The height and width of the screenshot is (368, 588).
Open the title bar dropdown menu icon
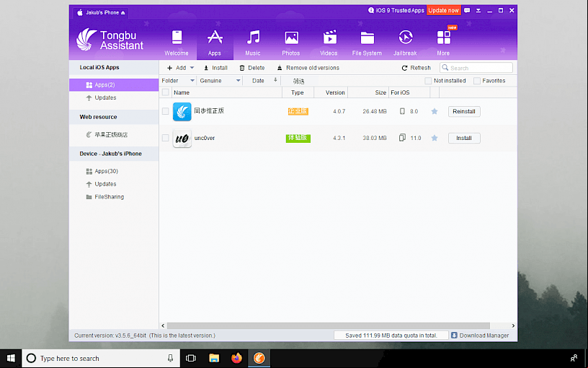[478, 11]
